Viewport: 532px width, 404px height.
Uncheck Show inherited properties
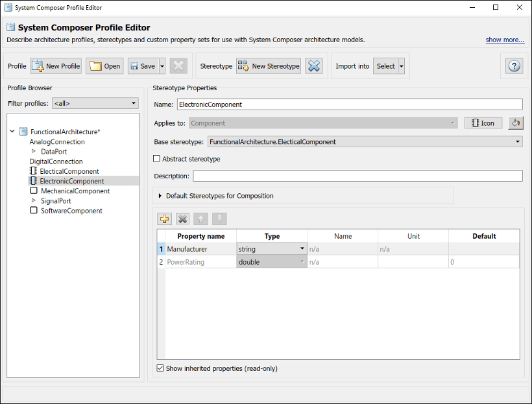tap(159, 368)
